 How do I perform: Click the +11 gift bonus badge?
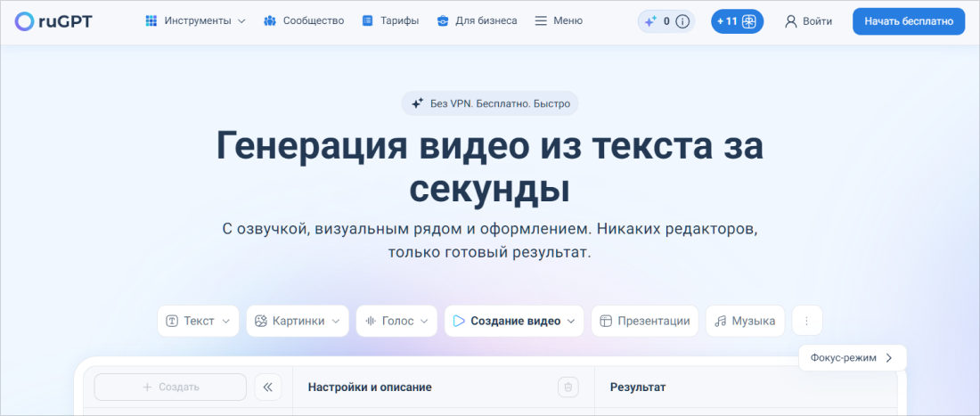click(x=737, y=21)
